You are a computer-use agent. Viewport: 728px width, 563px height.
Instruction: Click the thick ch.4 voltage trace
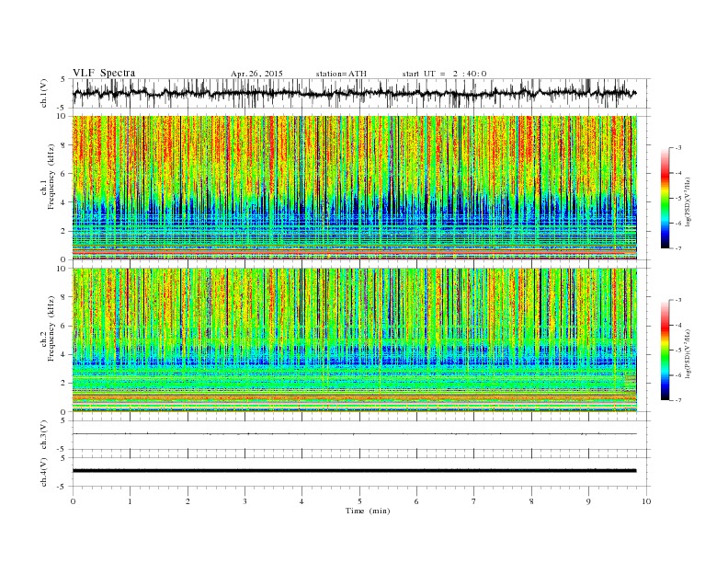coord(355,471)
